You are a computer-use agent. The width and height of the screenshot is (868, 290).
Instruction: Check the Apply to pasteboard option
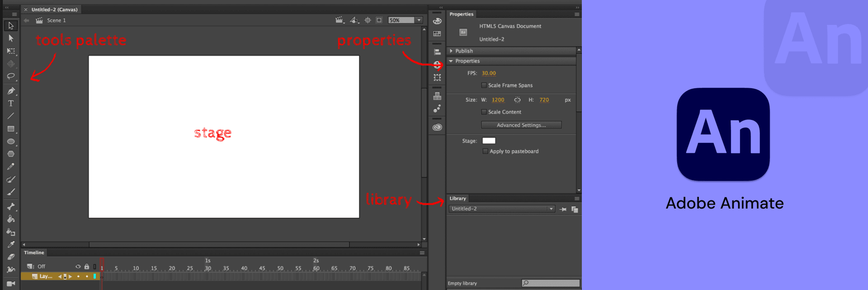coord(486,152)
